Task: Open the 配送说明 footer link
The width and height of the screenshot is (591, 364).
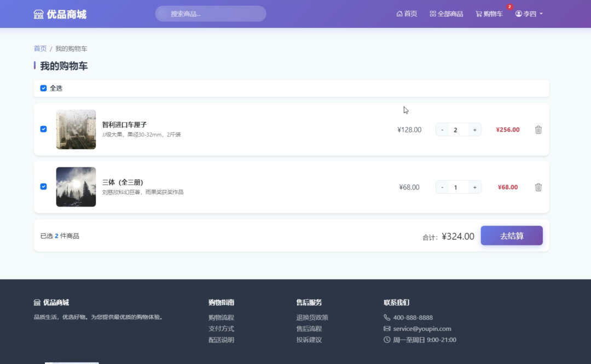Action: click(x=221, y=339)
